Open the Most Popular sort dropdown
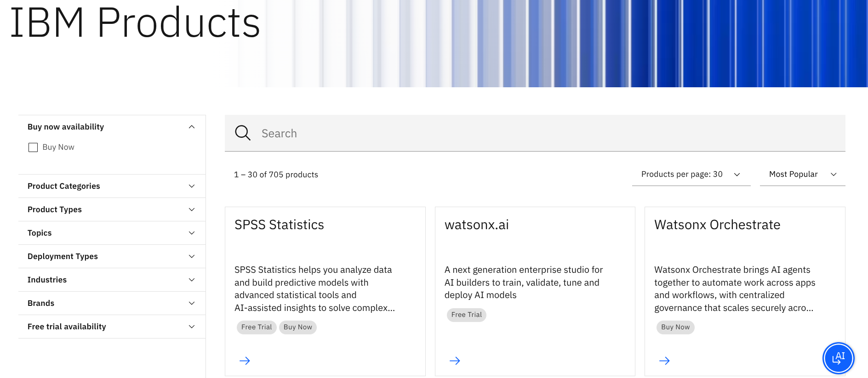Screen dimensions: 868x378 [x=802, y=175]
